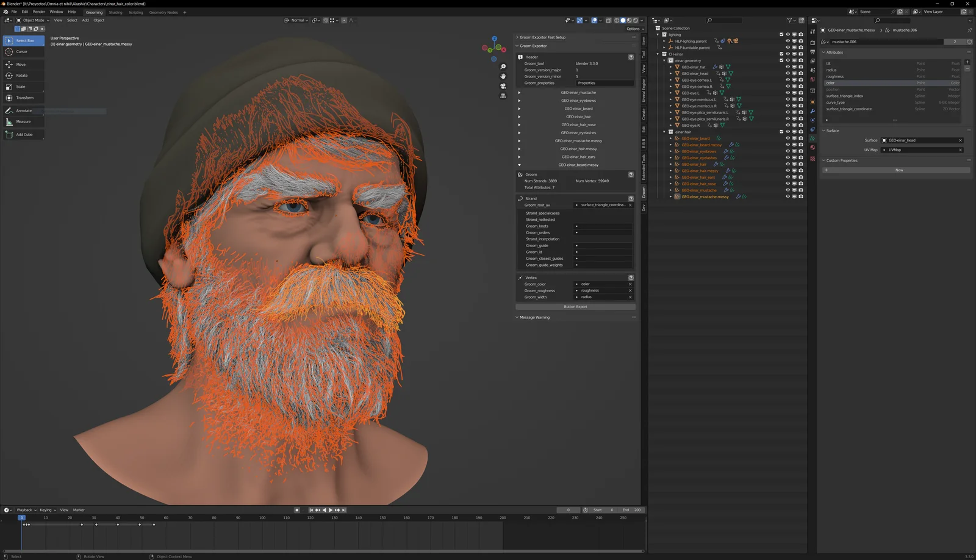Select the Scale tool
The width and height of the screenshot is (976, 560).
coord(21,87)
